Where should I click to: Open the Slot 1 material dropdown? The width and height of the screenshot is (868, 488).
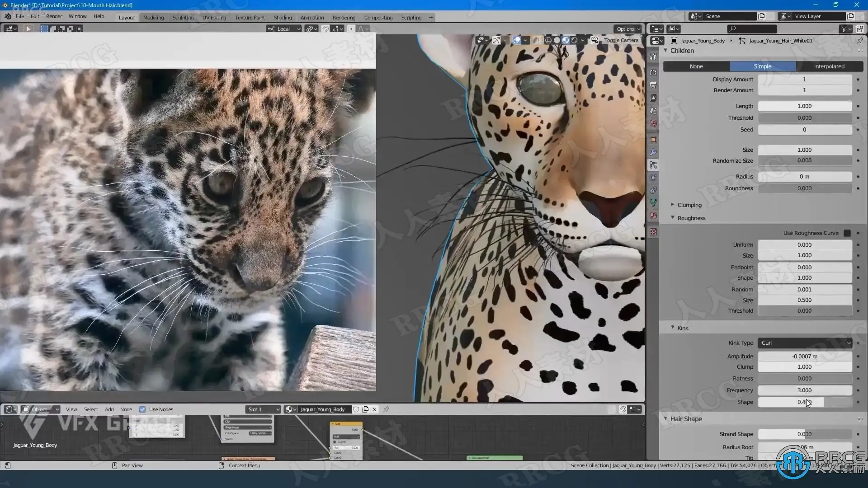tap(264, 409)
